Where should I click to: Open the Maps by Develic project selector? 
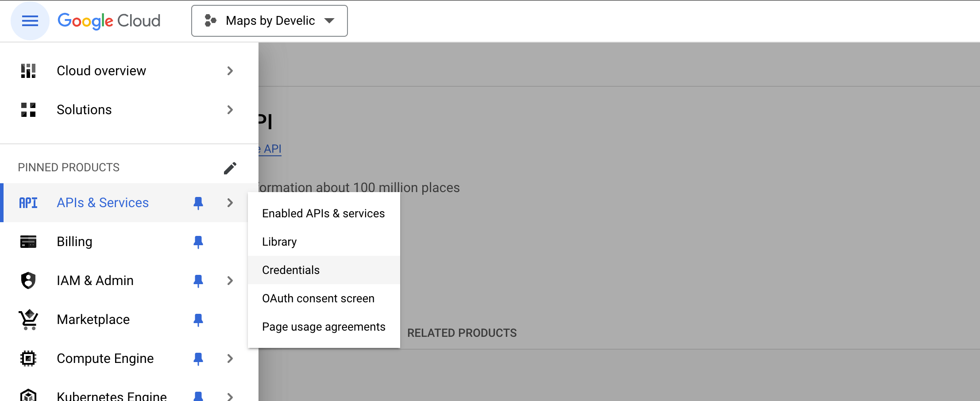coord(269,20)
